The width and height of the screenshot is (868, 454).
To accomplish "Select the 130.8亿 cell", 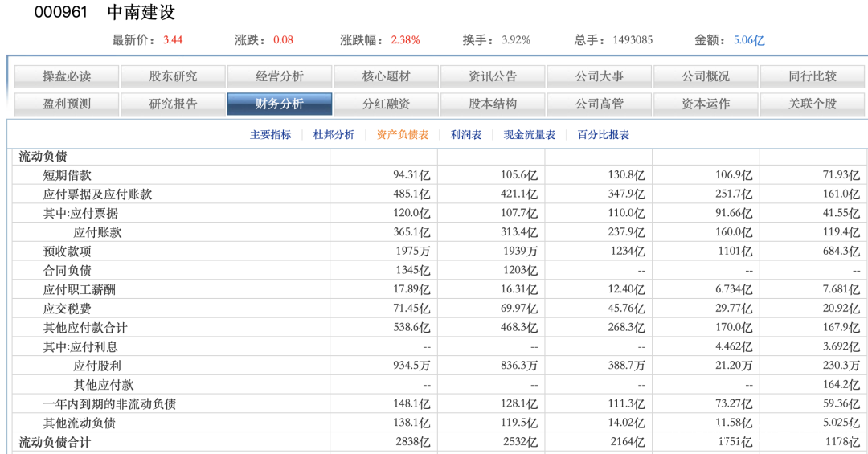I will tap(626, 175).
